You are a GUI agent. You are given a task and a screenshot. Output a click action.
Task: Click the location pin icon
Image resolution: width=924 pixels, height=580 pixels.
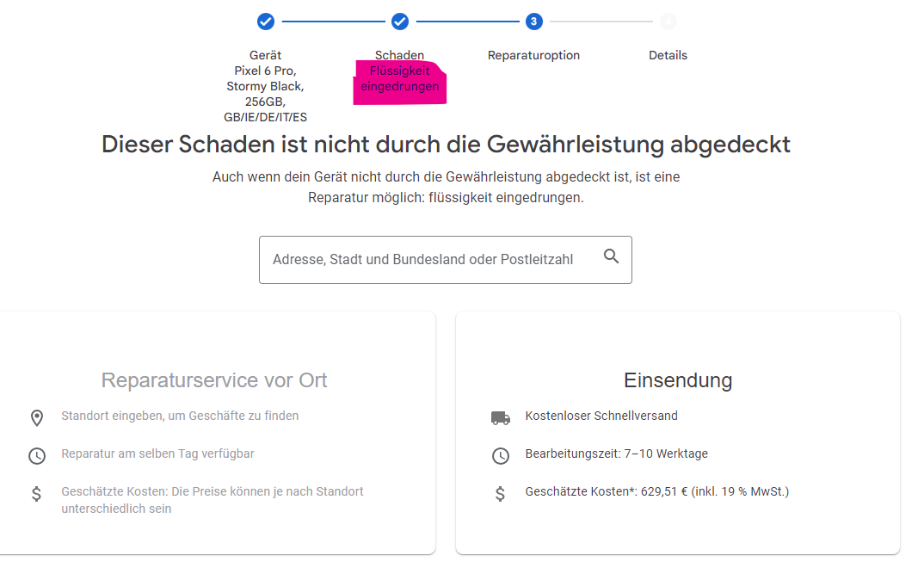[37, 418]
